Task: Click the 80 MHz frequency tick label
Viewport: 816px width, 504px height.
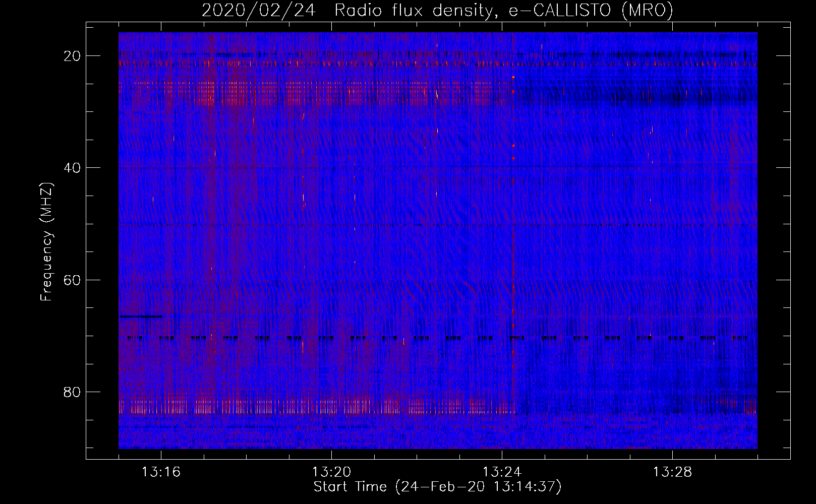Action: pos(72,392)
